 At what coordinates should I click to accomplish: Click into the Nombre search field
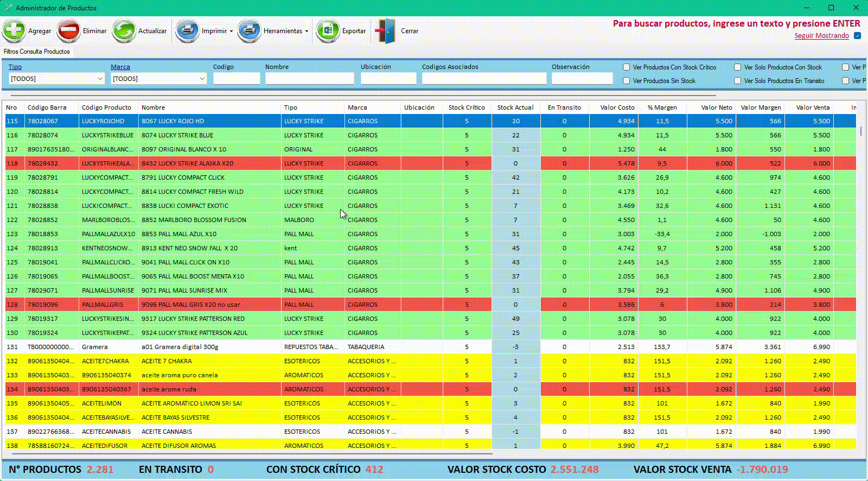tap(309, 79)
